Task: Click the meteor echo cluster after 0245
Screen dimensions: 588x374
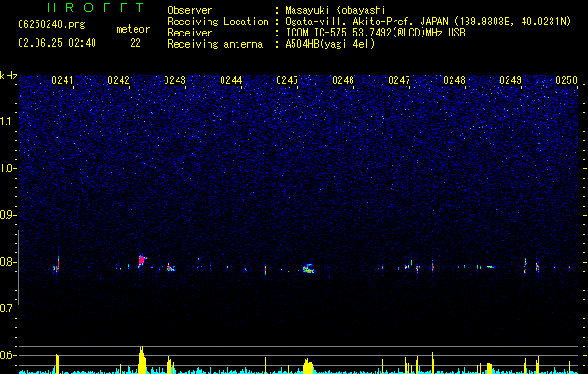Action: (x=308, y=267)
